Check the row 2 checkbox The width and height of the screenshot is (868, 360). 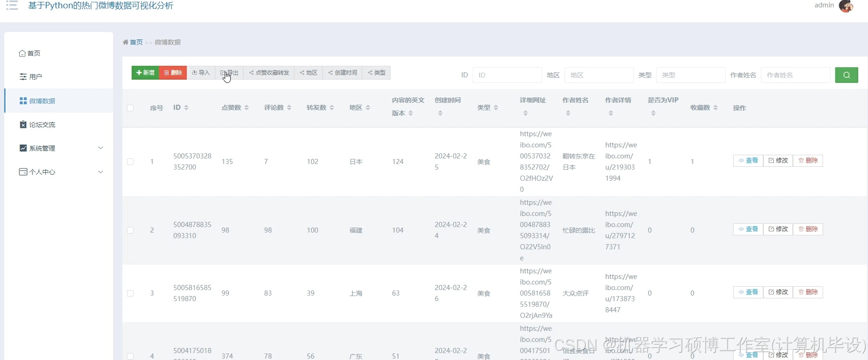(x=130, y=230)
